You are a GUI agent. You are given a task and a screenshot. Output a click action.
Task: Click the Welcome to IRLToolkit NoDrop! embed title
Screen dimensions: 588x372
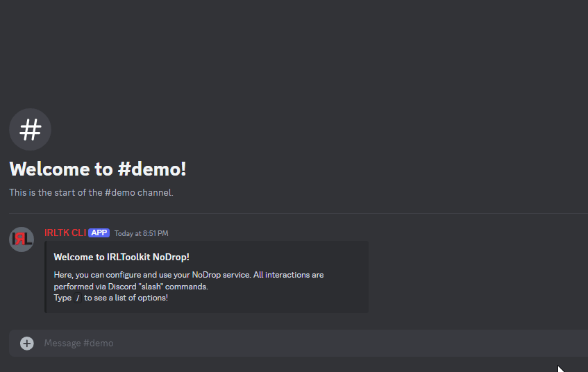[x=121, y=257]
